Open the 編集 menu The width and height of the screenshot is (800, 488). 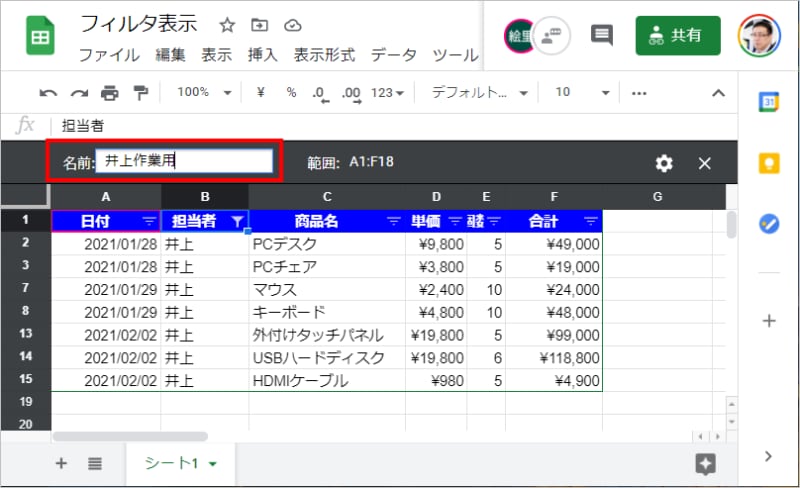pyautogui.click(x=170, y=55)
